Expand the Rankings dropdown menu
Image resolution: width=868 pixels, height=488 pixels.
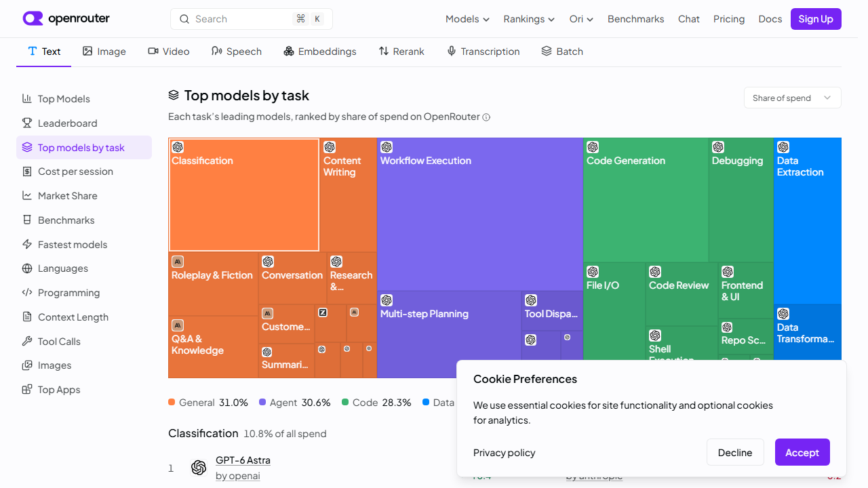529,19
